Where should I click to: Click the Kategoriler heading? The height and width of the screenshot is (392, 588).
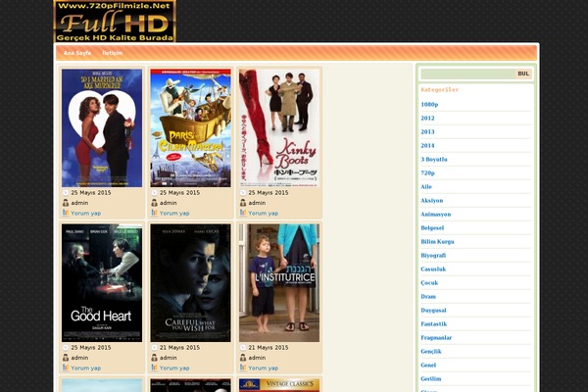(439, 89)
